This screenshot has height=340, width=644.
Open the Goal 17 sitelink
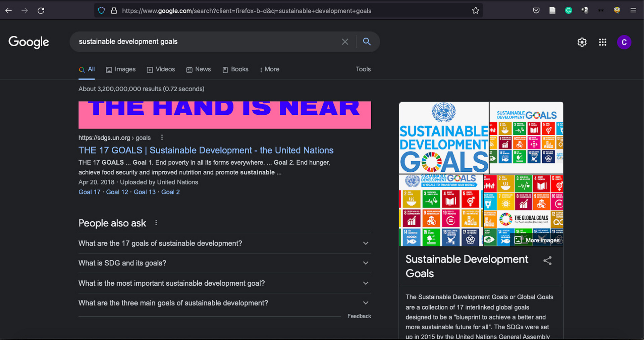(89, 192)
